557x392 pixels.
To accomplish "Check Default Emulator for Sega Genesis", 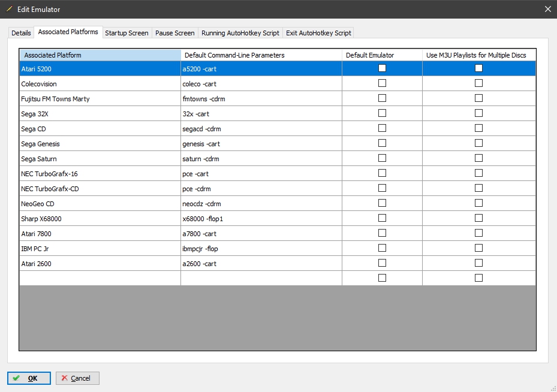I will [x=383, y=143].
